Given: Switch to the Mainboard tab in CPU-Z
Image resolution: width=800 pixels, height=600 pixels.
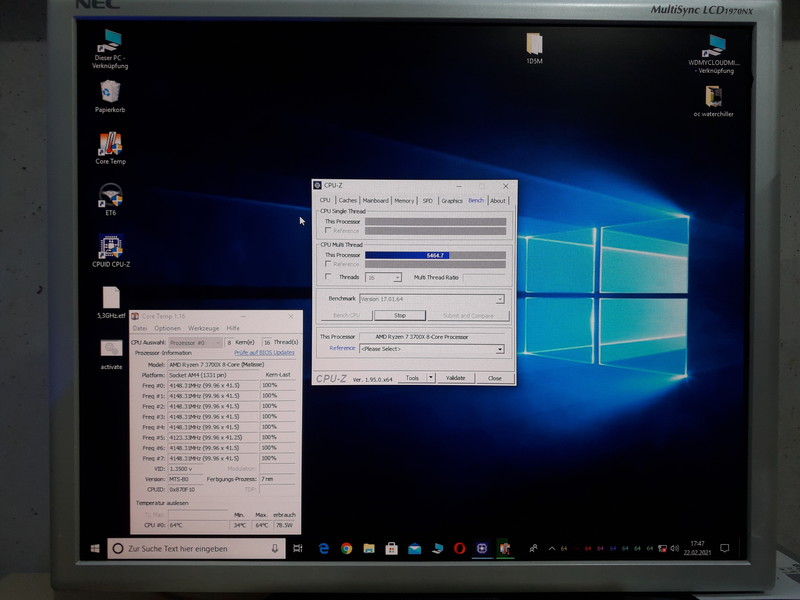Looking at the screenshot, I should point(376,201).
